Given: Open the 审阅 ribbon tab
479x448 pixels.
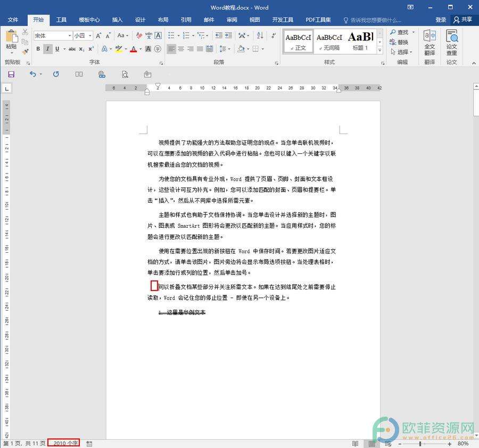Looking at the screenshot, I should tap(232, 20).
